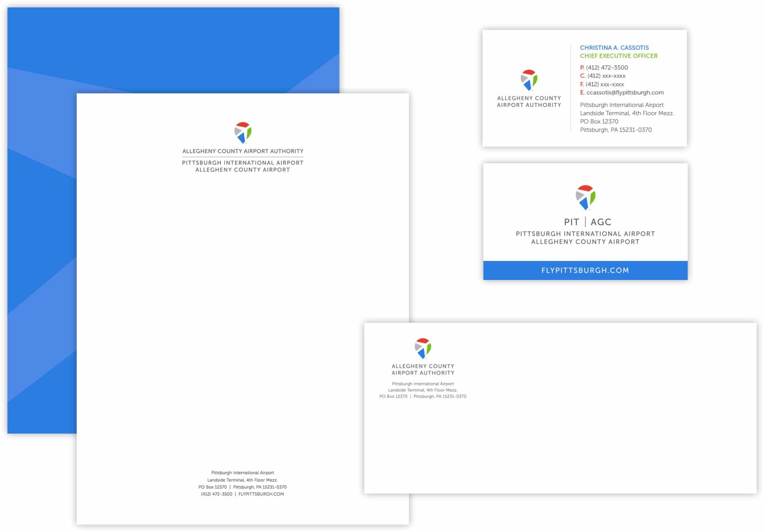Click the logo icon on the letterhead

pyautogui.click(x=243, y=133)
